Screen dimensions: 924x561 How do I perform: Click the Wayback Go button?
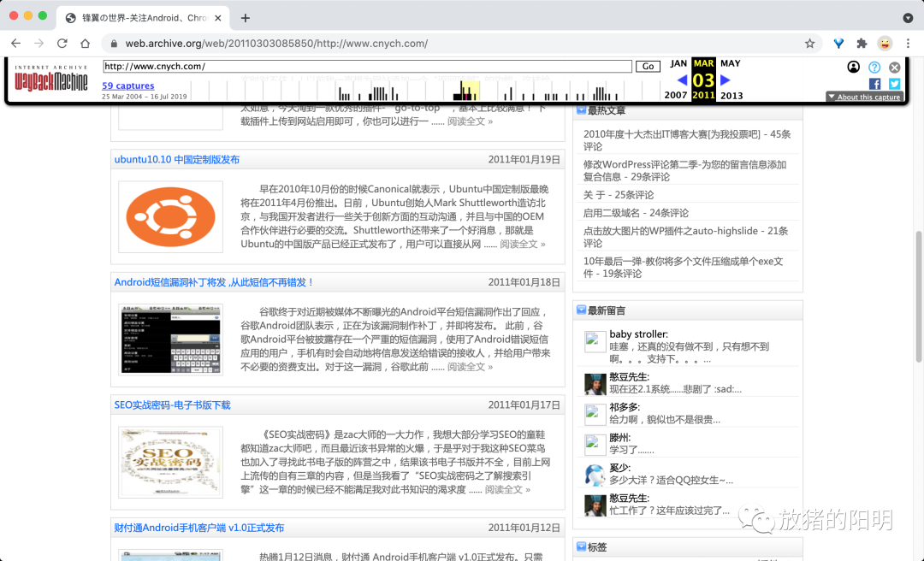pyautogui.click(x=648, y=66)
